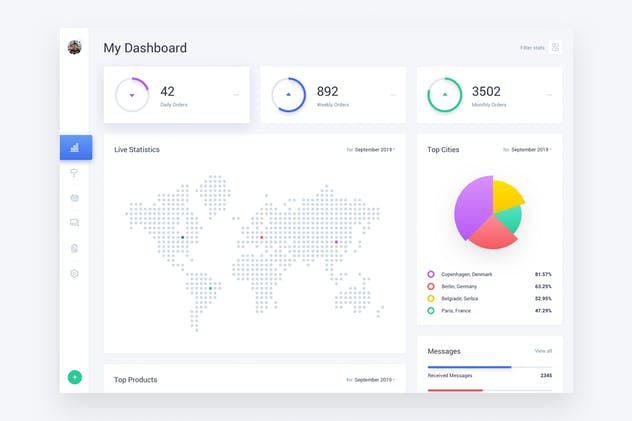Click the Top Products heading
The width and height of the screenshot is (632, 421).
coord(135,380)
